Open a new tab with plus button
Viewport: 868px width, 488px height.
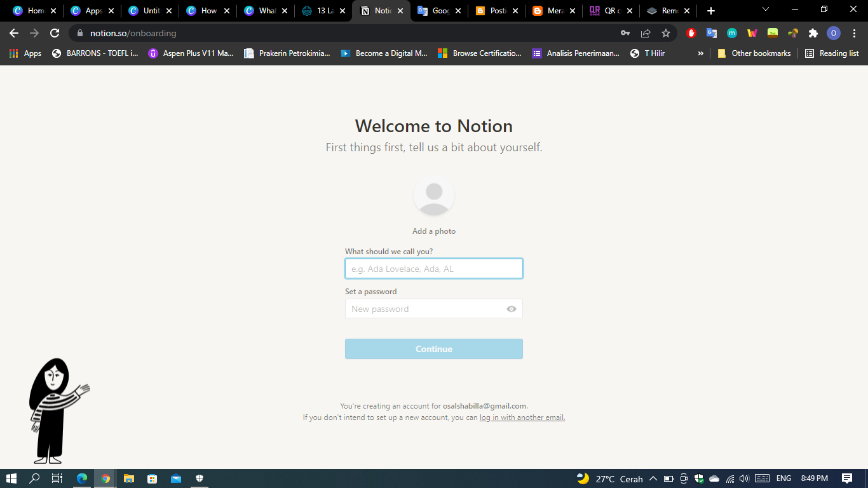tap(711, 11)
